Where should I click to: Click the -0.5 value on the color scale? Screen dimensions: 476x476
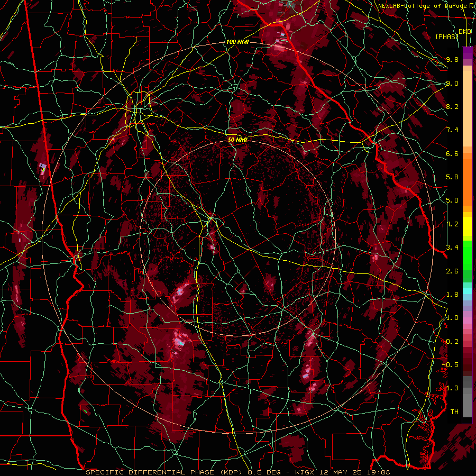coord(450,365)
